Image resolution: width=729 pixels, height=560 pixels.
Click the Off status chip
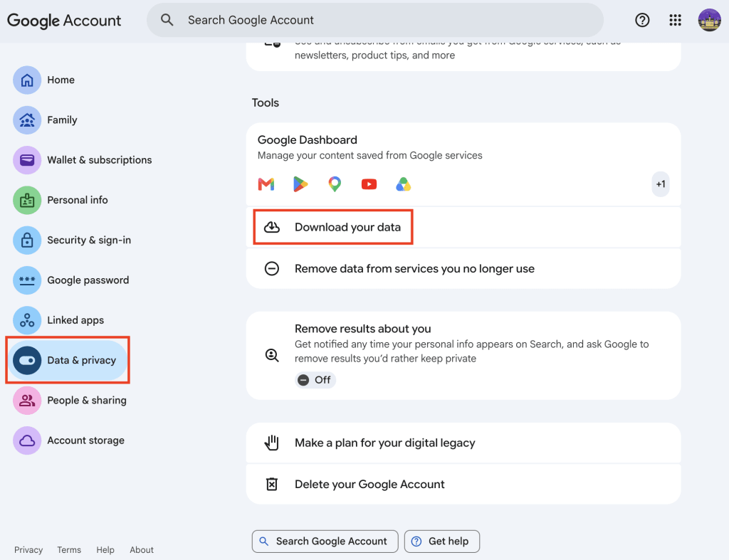pos(315,380)
